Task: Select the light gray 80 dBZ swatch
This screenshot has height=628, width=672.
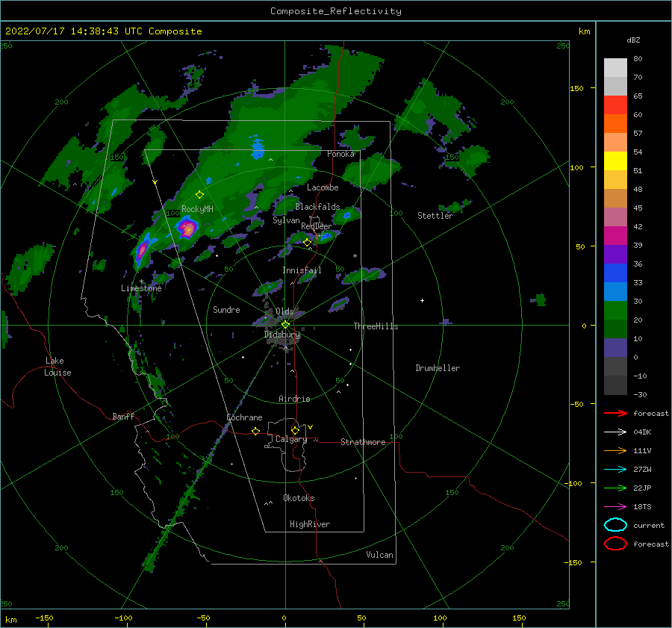Action: coord(615,68)
